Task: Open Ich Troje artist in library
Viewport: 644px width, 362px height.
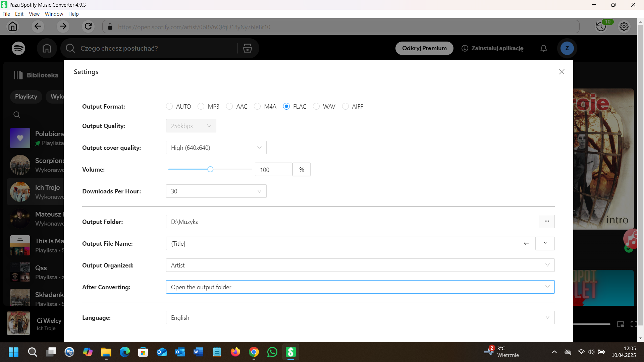Action: [35, 192]
